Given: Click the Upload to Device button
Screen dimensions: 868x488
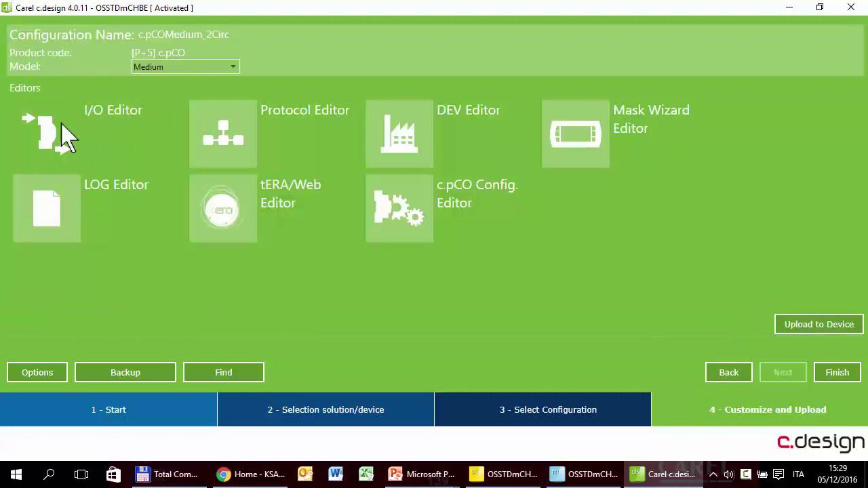Looking at the screenshot, I should click(818, 324).
